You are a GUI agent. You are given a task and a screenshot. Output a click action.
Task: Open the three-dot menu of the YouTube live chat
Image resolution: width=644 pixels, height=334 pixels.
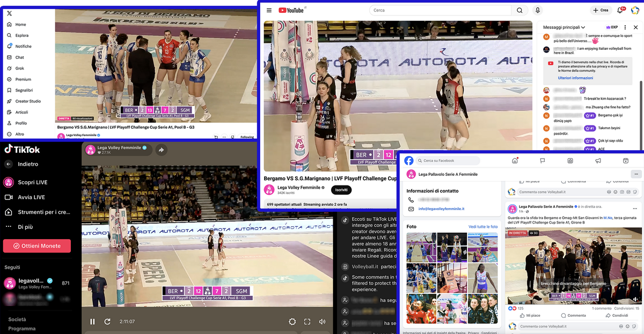(x=625, y=27)
